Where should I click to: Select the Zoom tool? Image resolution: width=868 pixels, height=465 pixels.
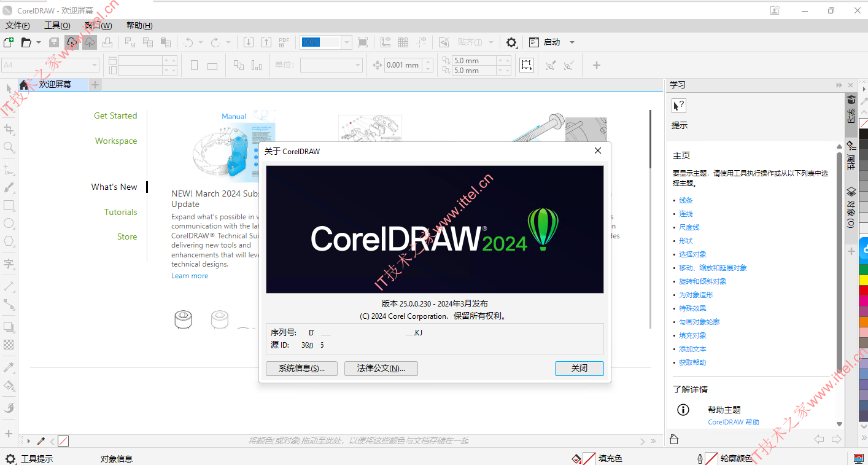9,147
